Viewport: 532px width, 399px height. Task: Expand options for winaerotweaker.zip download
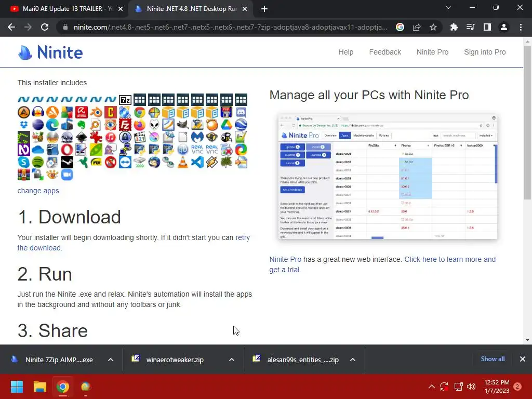[x=232, y=360]
